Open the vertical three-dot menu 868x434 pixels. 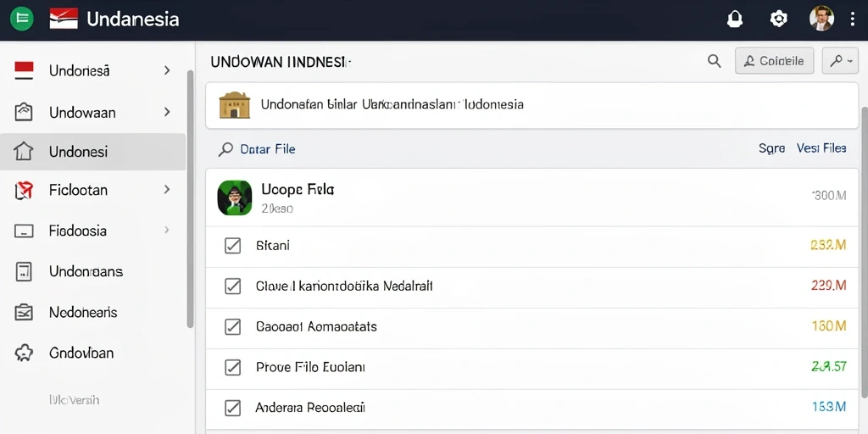point(853,19)
